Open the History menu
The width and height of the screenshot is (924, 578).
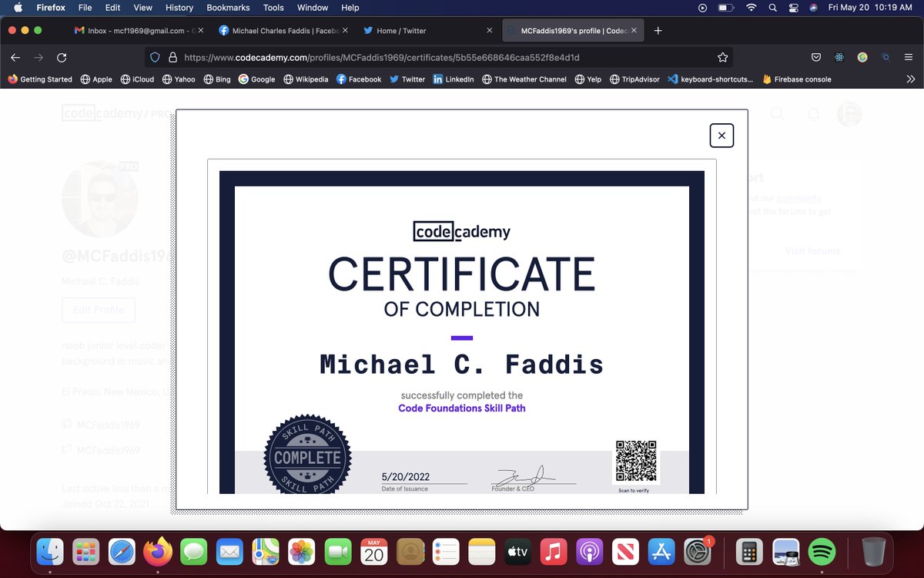click(179, 8)
